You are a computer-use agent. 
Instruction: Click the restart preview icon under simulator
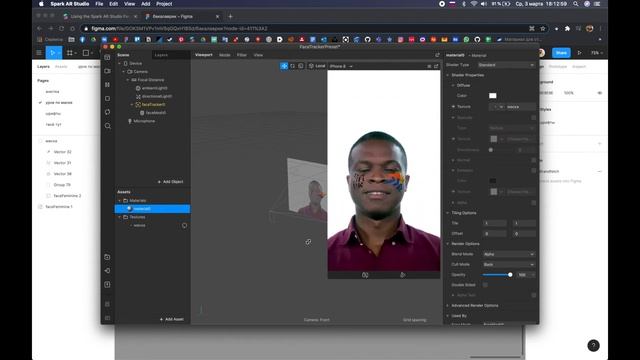[365, 275]
